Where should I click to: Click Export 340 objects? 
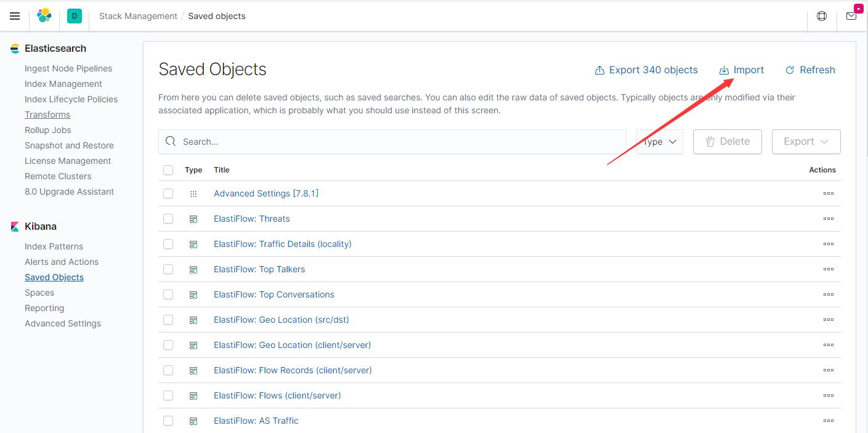pyautogui.click(x=646, y=70)
